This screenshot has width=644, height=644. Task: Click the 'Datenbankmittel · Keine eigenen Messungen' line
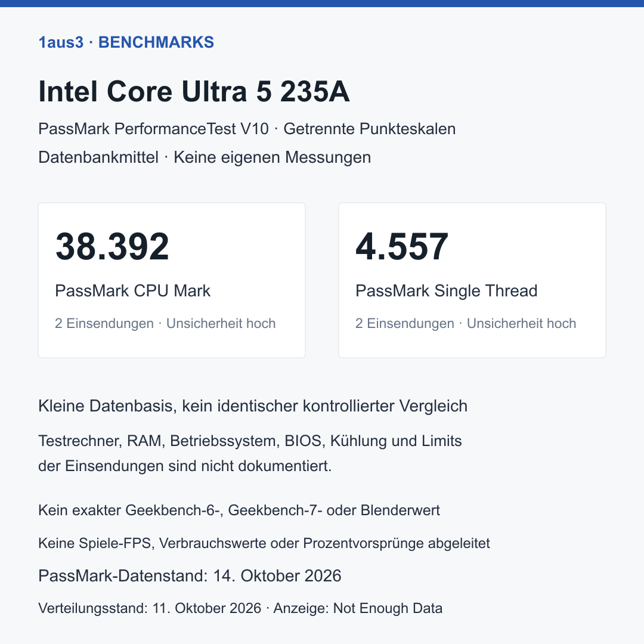tap(205, 157)
